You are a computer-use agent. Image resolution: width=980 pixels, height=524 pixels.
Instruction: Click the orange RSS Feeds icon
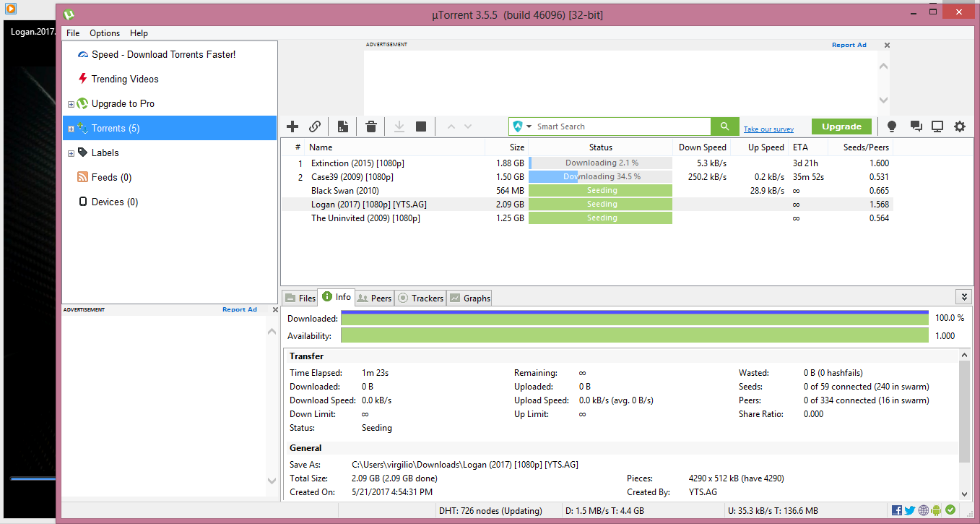point(82,177)
